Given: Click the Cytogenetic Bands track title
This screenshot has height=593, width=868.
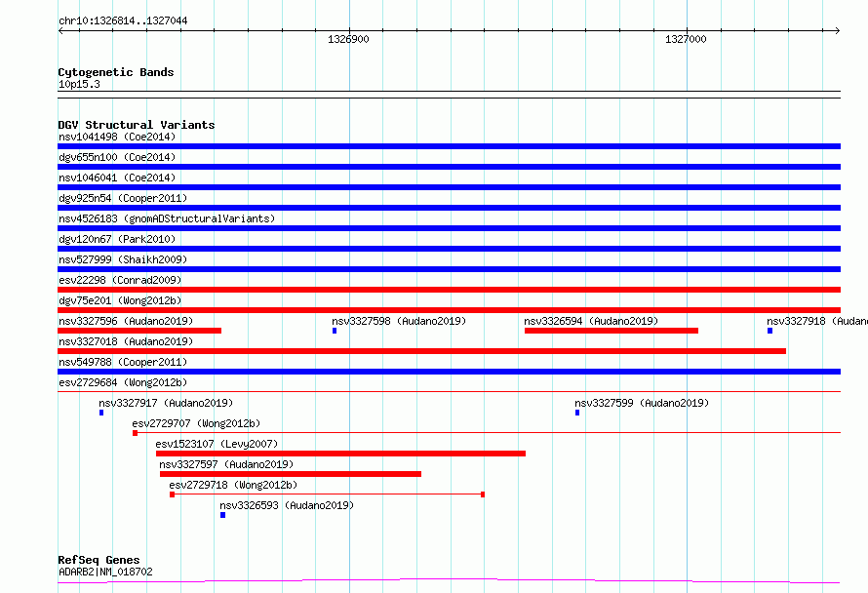Looking at the screenshot, I should [116, 72].
